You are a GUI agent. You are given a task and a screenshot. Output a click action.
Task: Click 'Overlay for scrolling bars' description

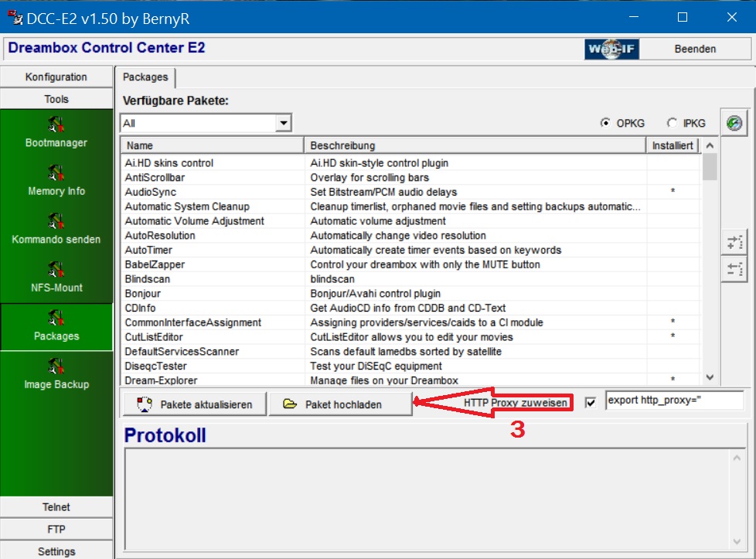pos(369,178)
